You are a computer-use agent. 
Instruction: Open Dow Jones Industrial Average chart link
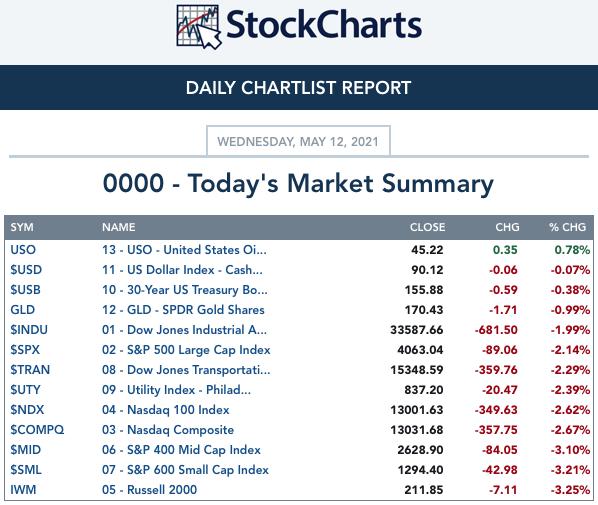coord(184,330)
